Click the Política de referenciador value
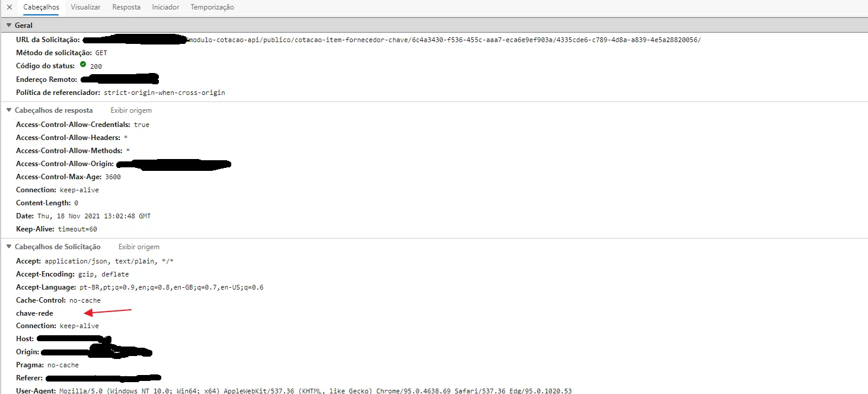The width and height of the screenshot is (868, 394). tap(164, 93)
